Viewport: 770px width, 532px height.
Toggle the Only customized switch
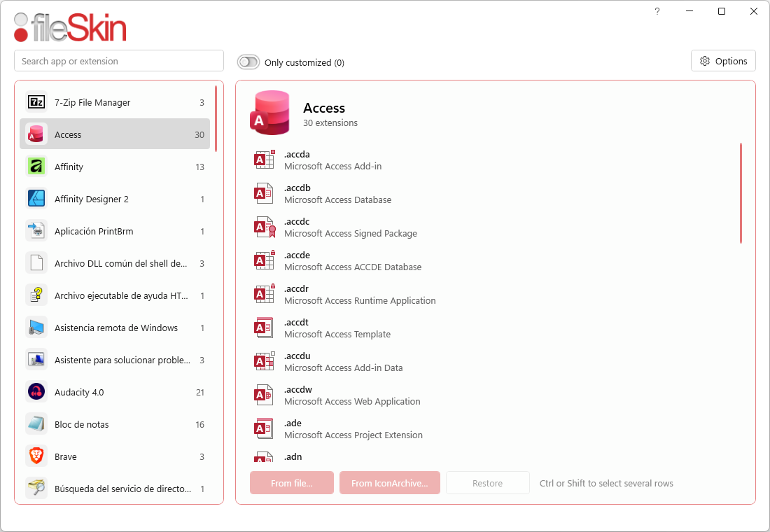click(248, 62)
